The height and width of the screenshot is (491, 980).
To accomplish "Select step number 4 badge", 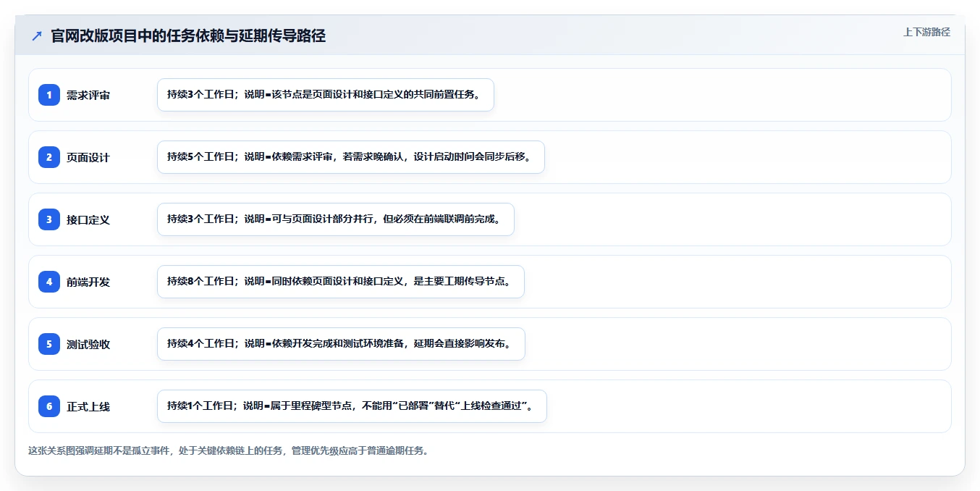I will [x=49, y=282].
